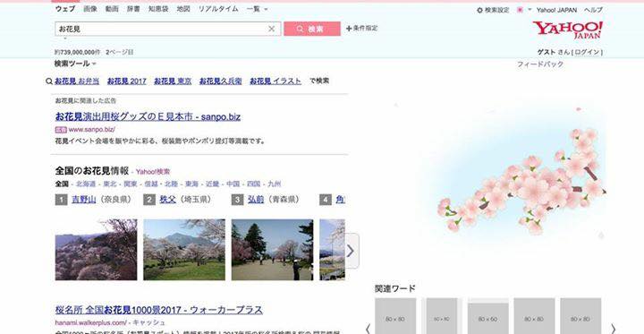
Task: Open the 検索ツール dropdown
Action: pos(75,64)
